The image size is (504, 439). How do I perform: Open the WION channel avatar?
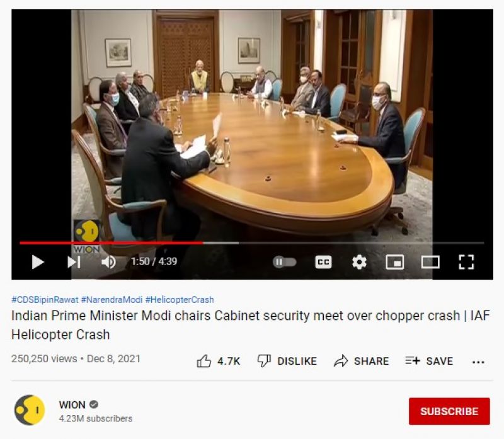[29, 410]
